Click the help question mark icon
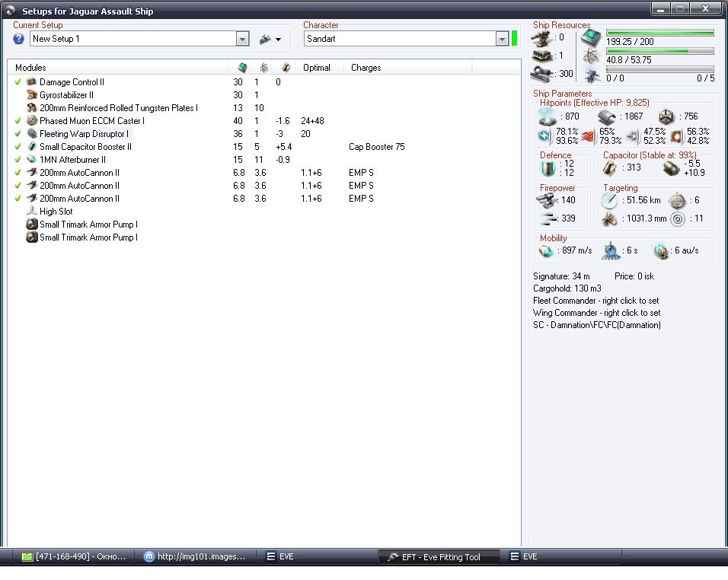This screenshot has width=728, height=580. pyautogui.click(x=18, y=39)
